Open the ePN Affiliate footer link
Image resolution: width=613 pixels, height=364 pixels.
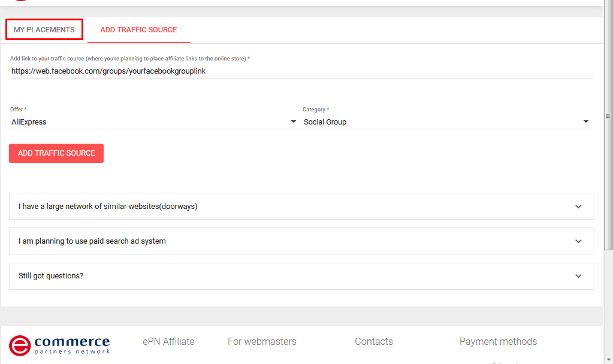tap(168, 341)
